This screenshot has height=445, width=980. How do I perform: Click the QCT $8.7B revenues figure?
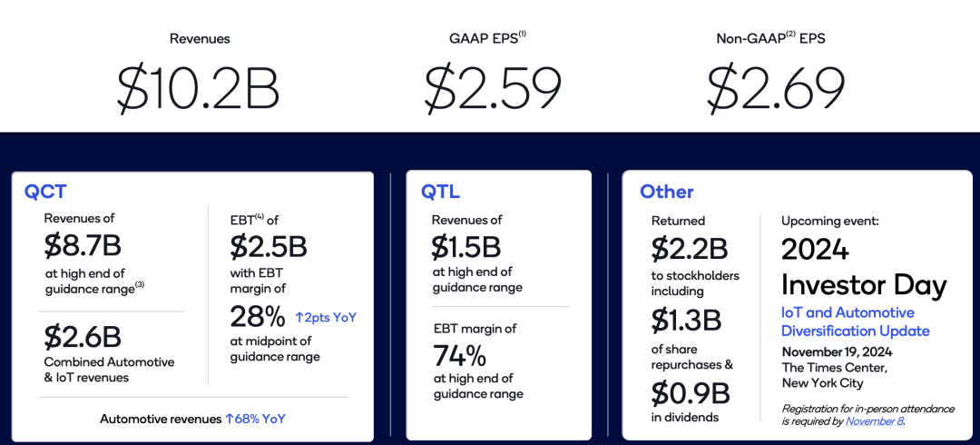tap(83, 246)
